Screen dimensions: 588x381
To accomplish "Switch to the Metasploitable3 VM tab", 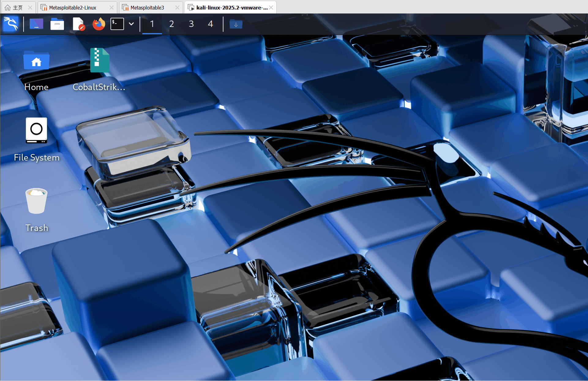I will pyautogui.click(x=147, y=8).
